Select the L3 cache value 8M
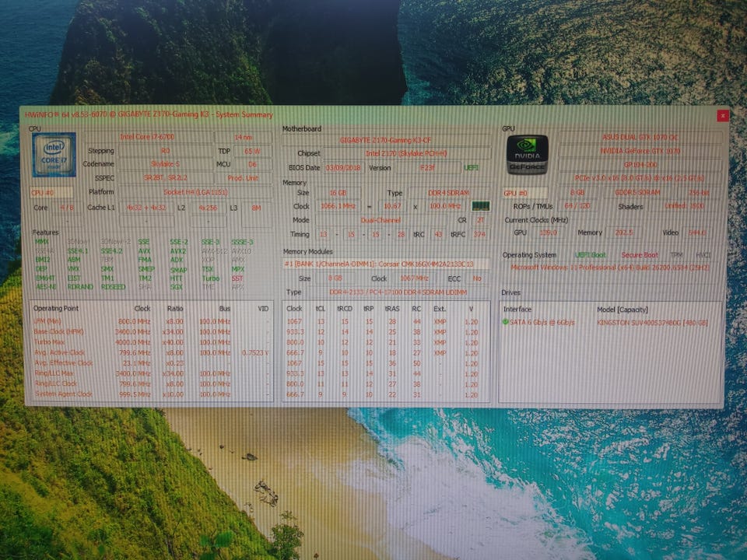The width and height of the screenshot is (747, 560). click(256, 208)
